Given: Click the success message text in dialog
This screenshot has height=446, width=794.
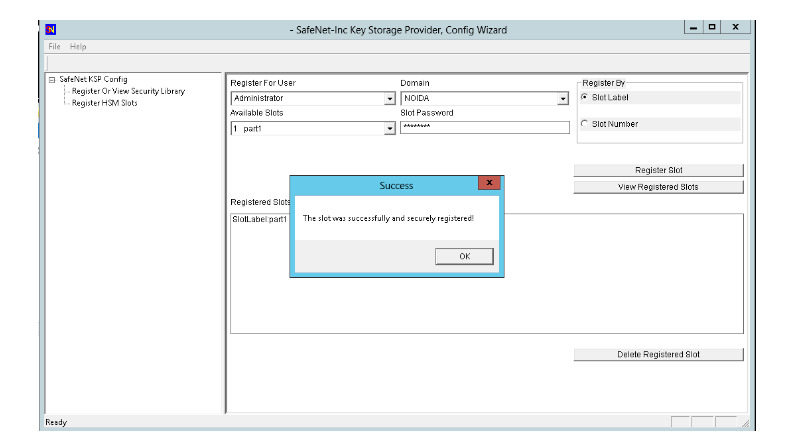Looking at the screenshot, I should click(388, 218).
